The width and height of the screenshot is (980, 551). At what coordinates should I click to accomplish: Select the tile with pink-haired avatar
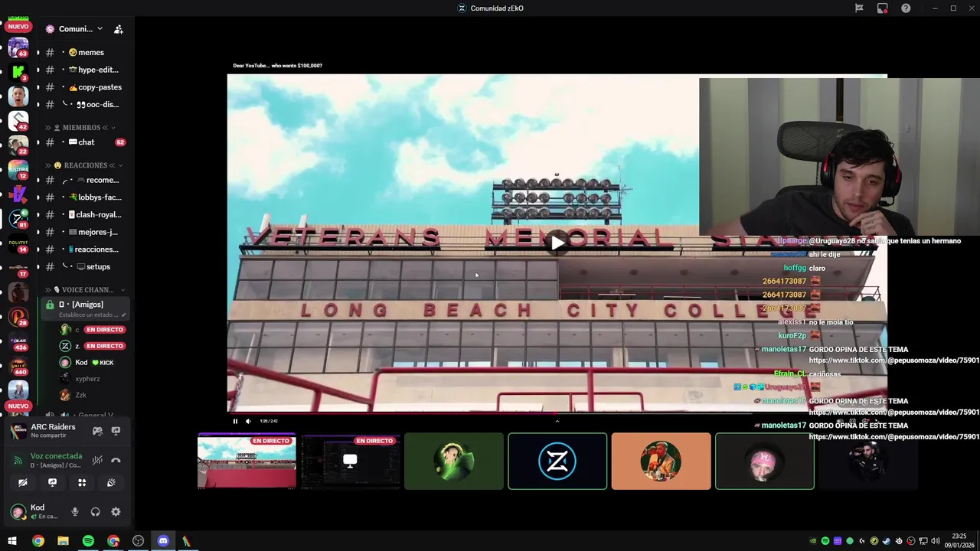tap(765, 461)
